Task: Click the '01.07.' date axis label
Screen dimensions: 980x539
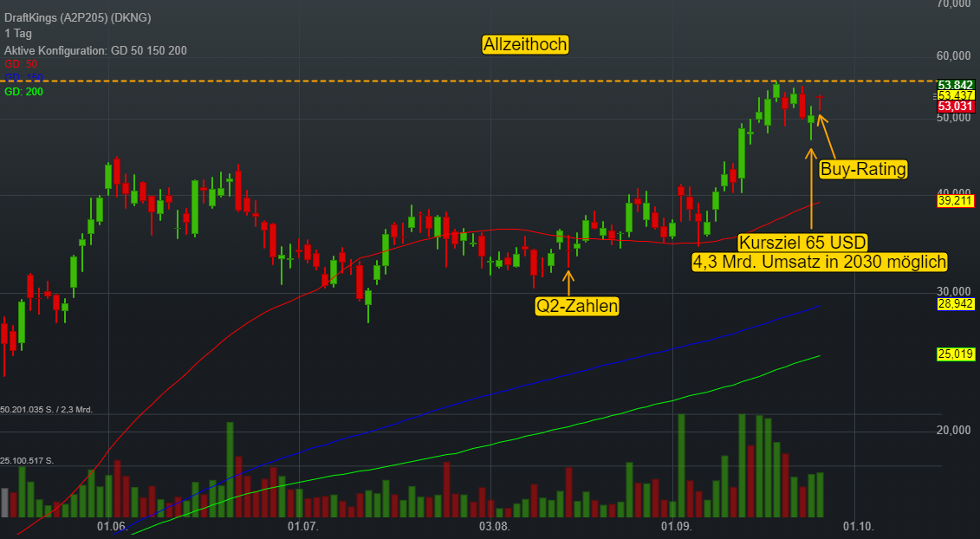Action: coord(302,527)
